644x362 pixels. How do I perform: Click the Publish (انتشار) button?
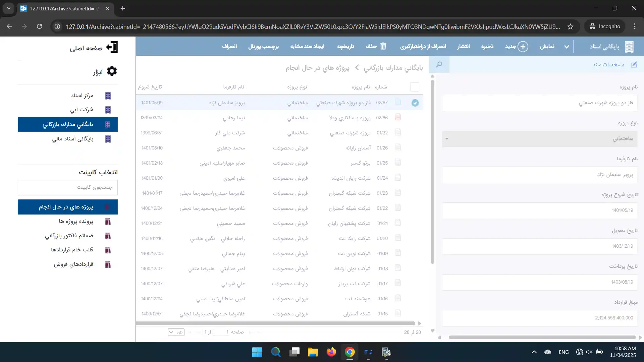[463, 47]
